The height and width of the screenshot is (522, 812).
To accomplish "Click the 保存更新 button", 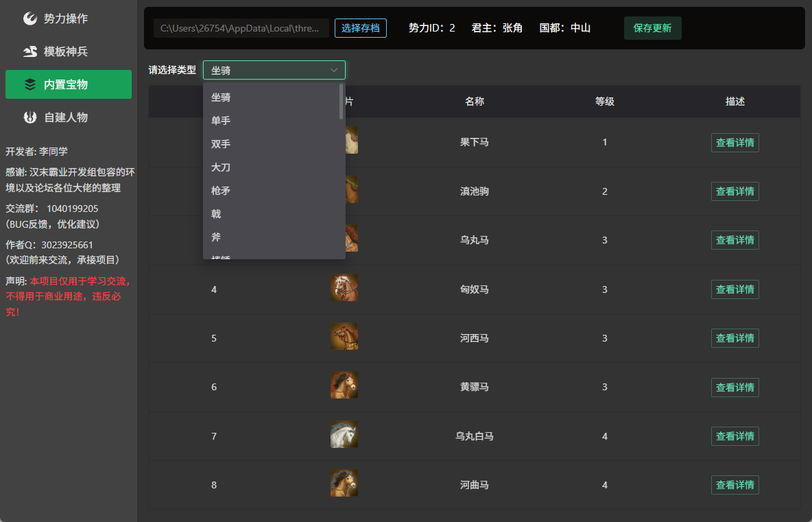I will (652, 28).
